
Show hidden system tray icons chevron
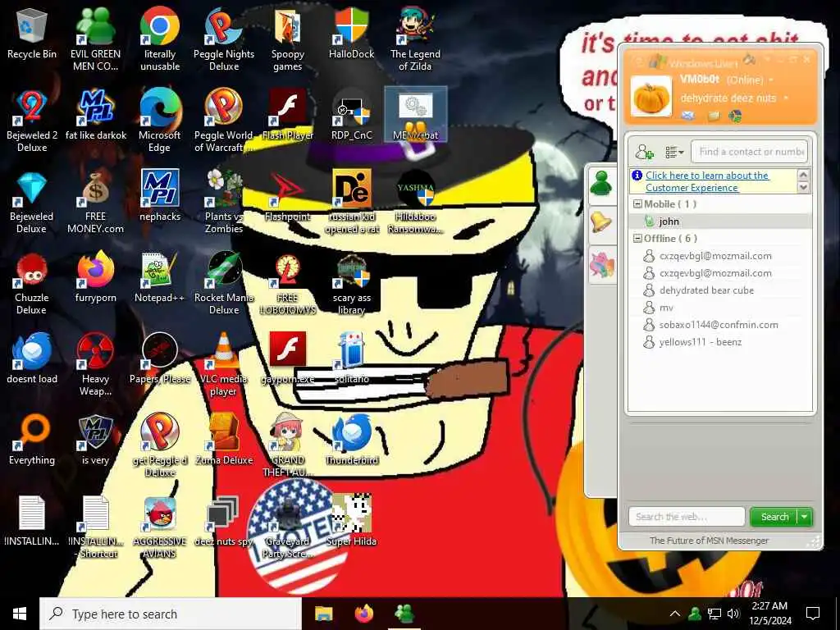pyautogui.click(x=674, y=614)
